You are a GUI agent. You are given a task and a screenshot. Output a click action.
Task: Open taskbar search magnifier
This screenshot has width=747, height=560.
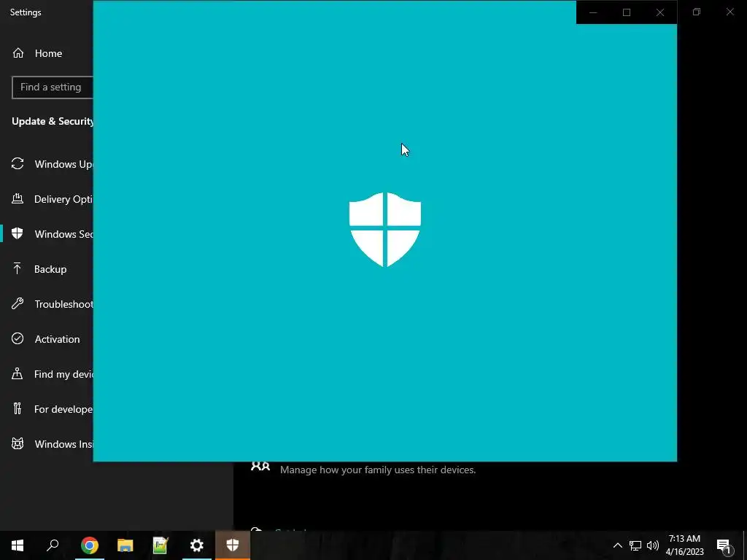53,545
